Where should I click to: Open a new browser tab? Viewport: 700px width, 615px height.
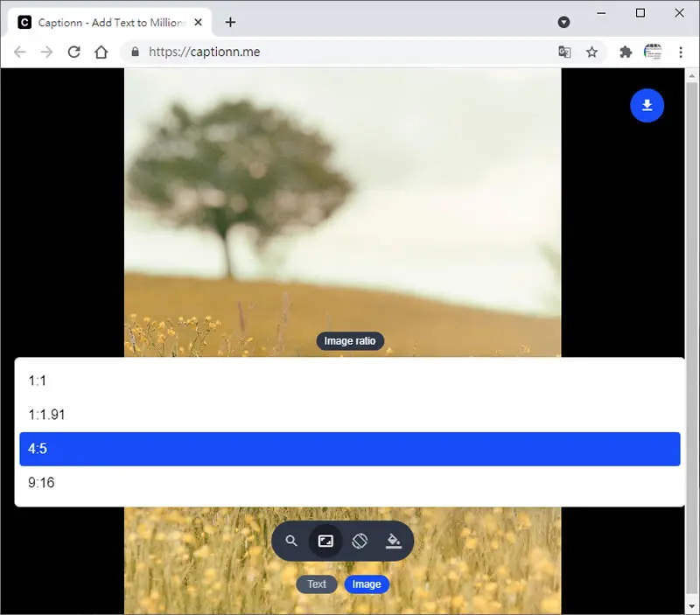coord(230,23)
